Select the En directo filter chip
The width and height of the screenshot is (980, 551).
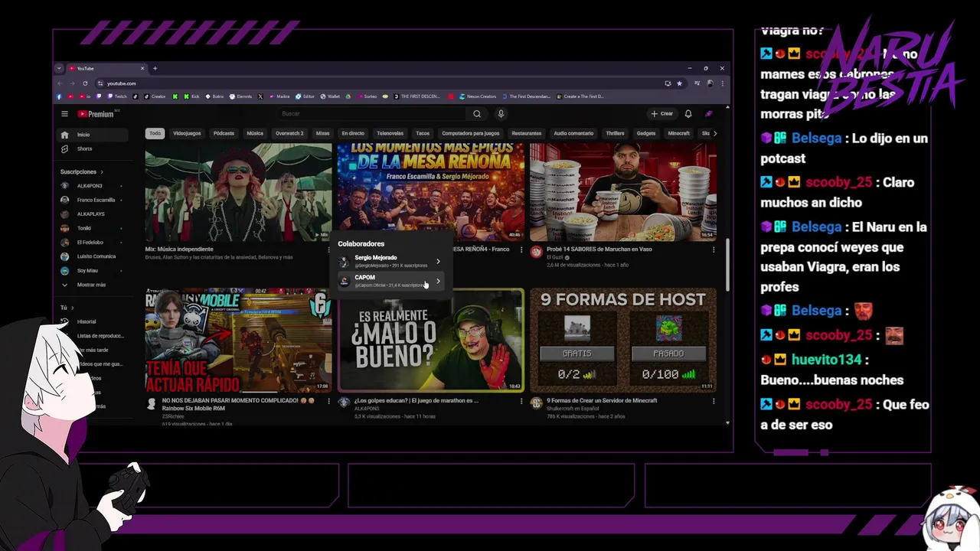tap(353, 133)
